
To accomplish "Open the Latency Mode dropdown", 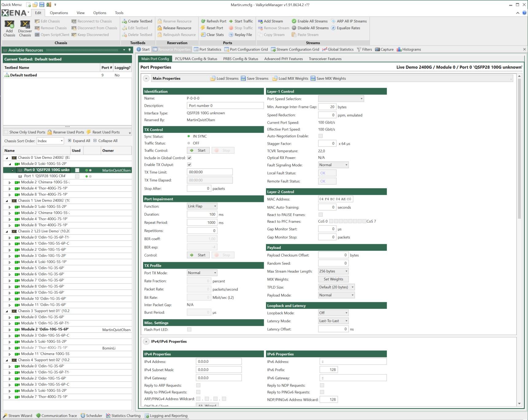I will [x=333, y=321].
